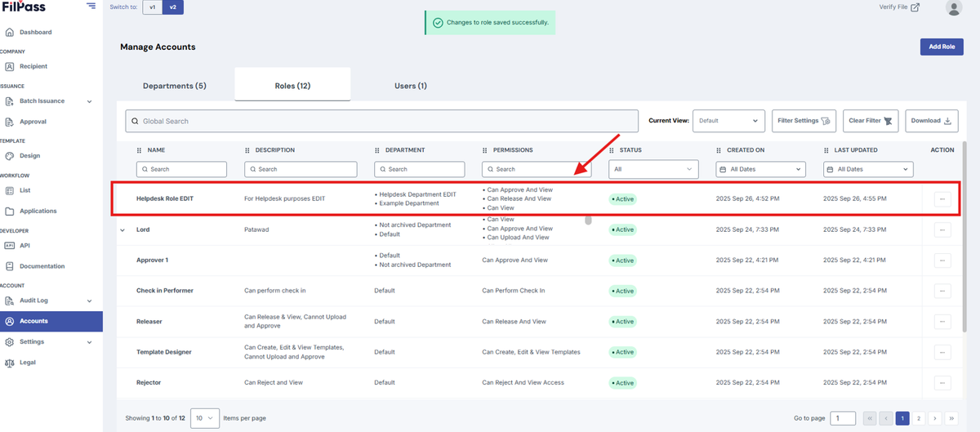Go to page 2 of roles
The image size is (980, 432).
click(x=919, y=418)
